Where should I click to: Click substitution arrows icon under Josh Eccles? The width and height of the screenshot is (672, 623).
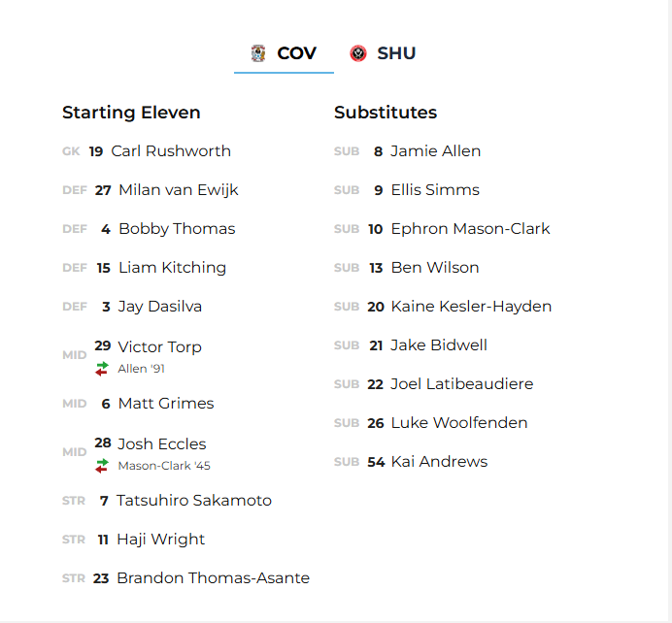101,466
